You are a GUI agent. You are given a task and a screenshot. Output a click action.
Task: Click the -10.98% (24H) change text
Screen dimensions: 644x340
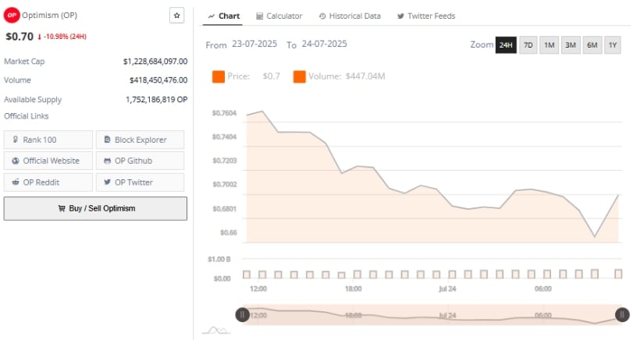[x=65, y=37]
